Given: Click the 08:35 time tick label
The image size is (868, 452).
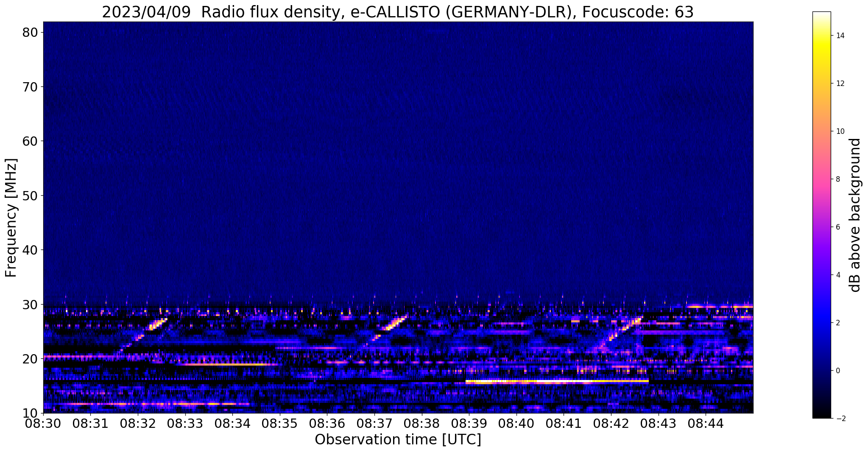Looking at the screenshot, I should 280,424.
